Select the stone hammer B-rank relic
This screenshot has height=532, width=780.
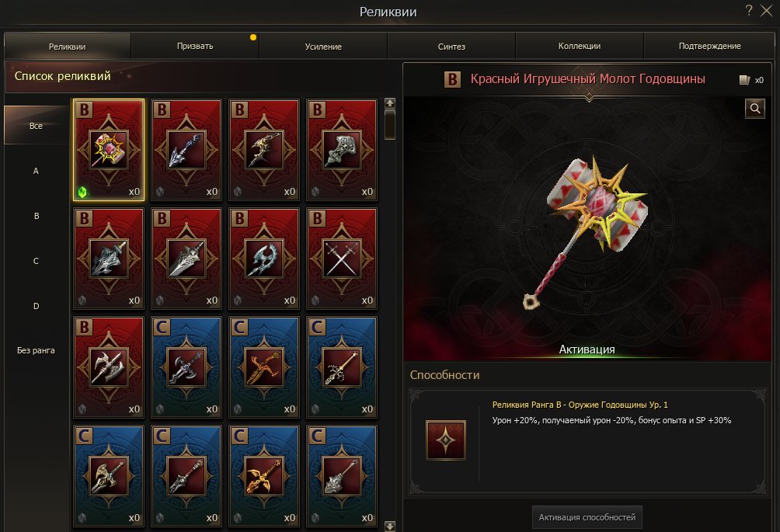click(341, 150)
